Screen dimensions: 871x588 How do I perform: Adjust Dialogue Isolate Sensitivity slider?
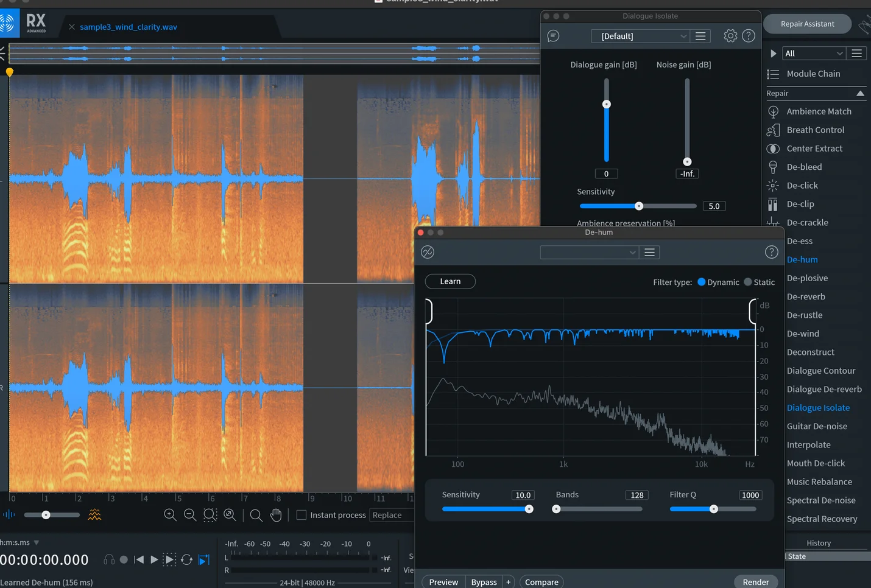click(x=638, y=206)
